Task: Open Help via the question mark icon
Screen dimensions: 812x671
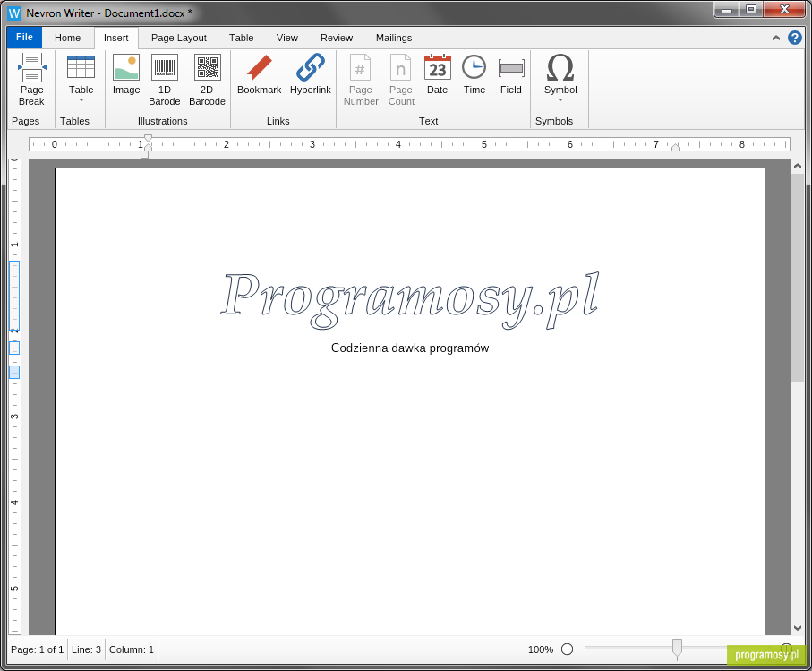Action: [795, 38]
